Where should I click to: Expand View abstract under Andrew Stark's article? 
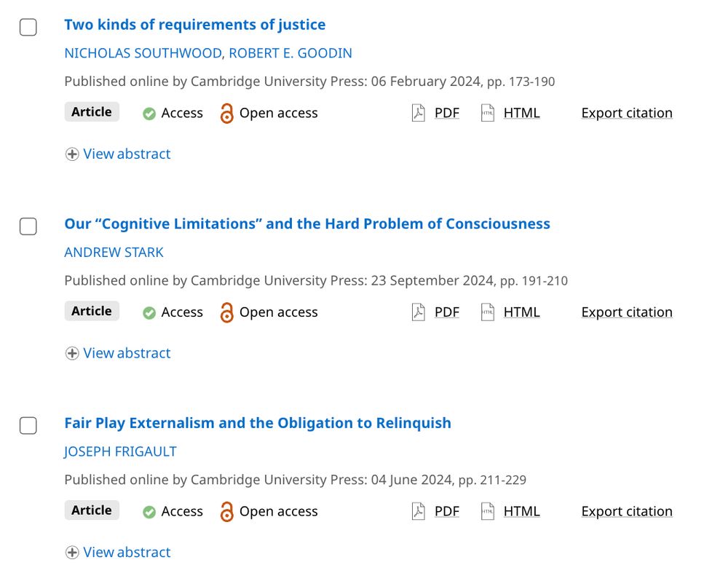pyautogui.click(x=118, y=353)
